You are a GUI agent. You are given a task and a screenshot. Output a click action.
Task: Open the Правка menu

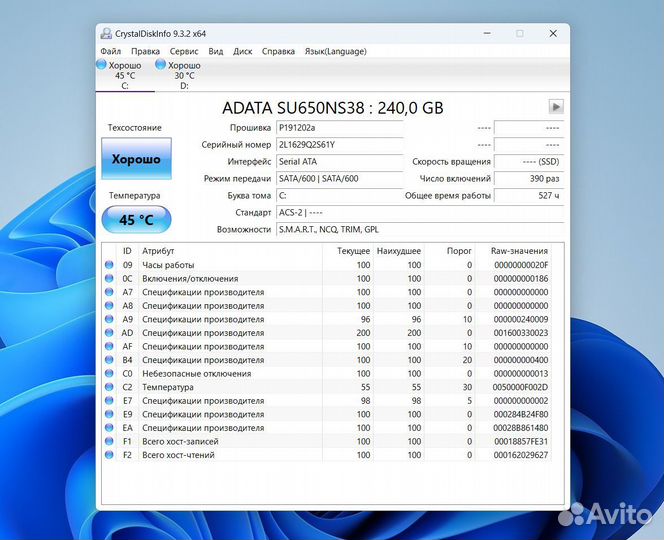coord(145,51)
